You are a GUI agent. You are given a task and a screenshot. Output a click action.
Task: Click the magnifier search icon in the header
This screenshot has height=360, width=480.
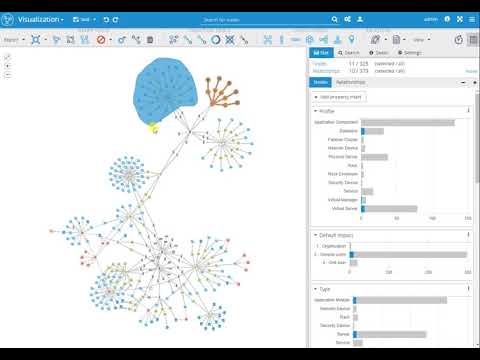(334, 20)
